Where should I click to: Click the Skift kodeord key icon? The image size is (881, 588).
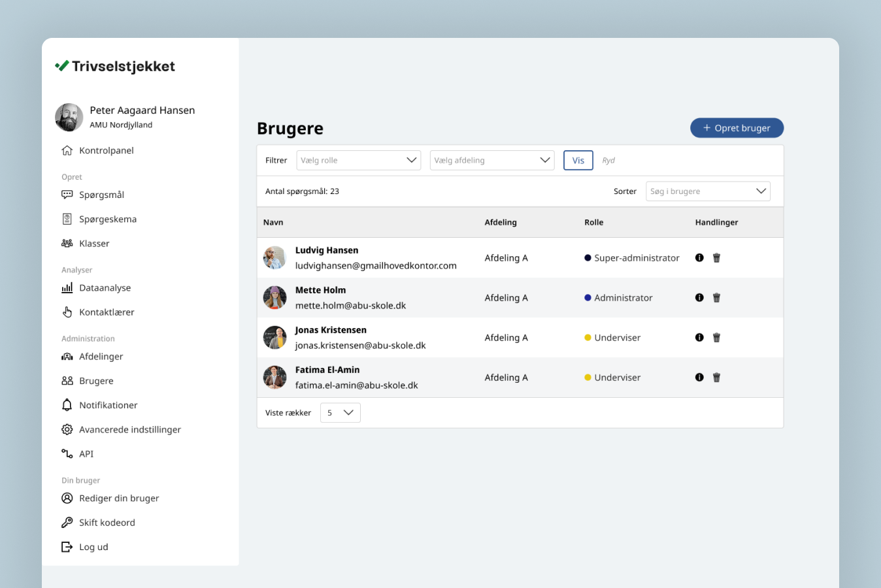click(x=67, y=523)
